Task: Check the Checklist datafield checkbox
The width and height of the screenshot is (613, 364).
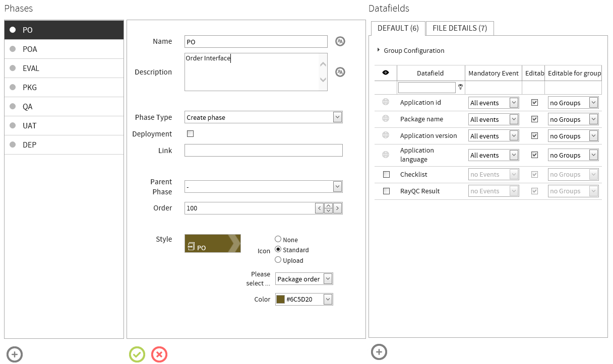Action: [x=386, y=174]
